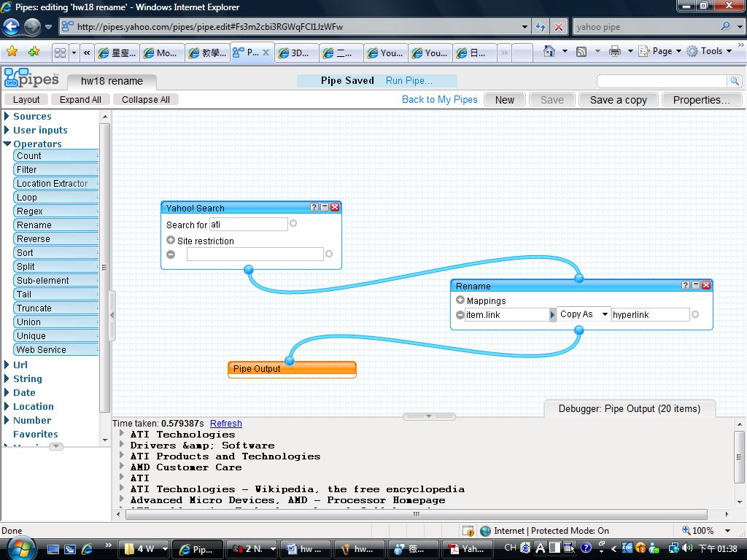
Task: Click the Home icon in command bar
Action: [549, 51]
